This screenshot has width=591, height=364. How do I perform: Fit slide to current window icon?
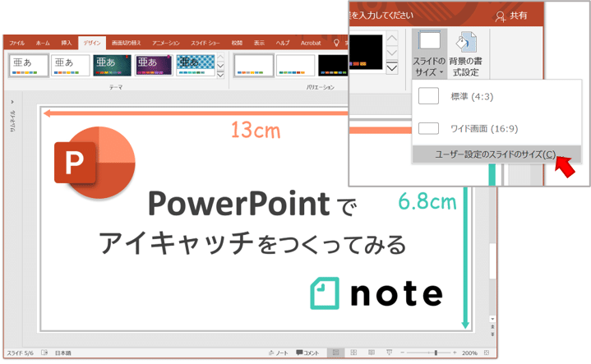coord(487,352)
